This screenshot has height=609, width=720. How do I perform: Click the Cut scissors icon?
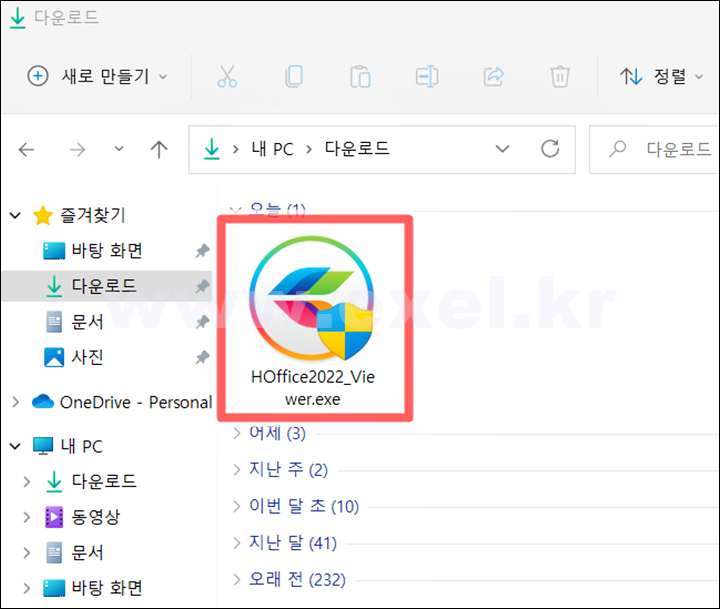(227, 76)
